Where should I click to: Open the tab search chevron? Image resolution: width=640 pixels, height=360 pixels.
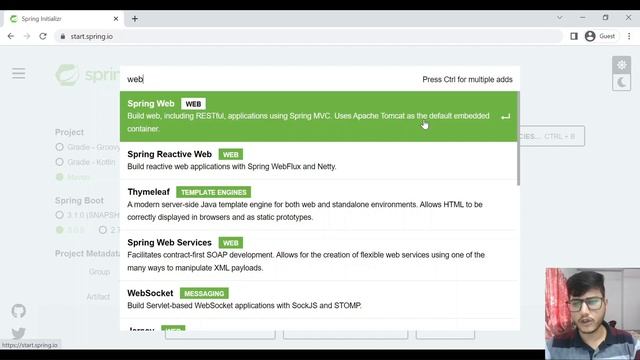point(560,18)
